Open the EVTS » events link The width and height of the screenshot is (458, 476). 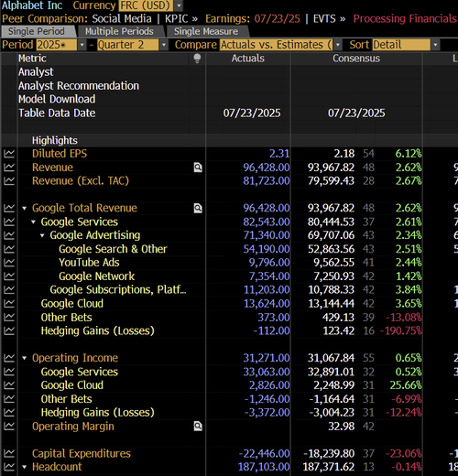329,18
